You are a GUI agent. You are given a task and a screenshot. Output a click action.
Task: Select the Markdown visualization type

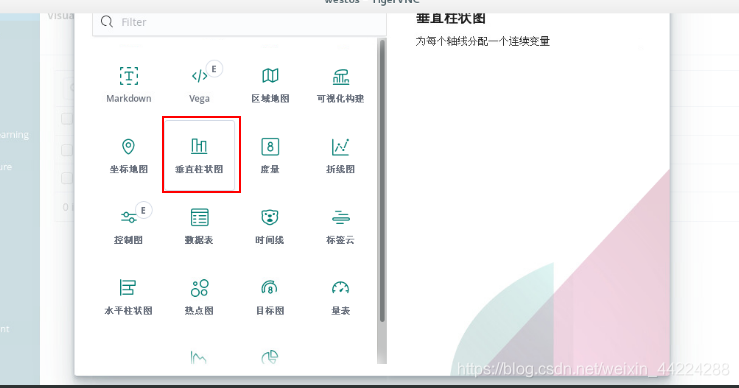(x=129, y=85)
